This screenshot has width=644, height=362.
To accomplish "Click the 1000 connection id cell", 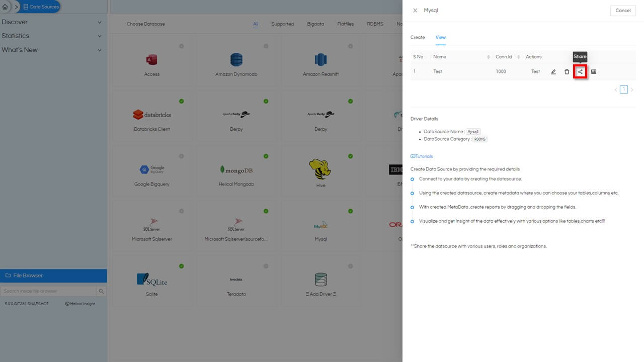I will [x=501, y=72].
